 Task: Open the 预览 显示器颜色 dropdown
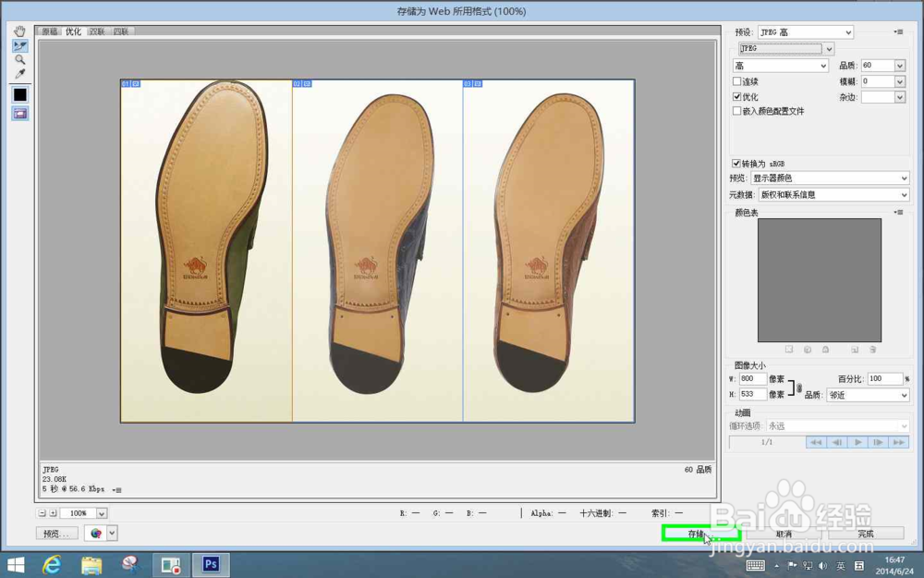[830, 178]
